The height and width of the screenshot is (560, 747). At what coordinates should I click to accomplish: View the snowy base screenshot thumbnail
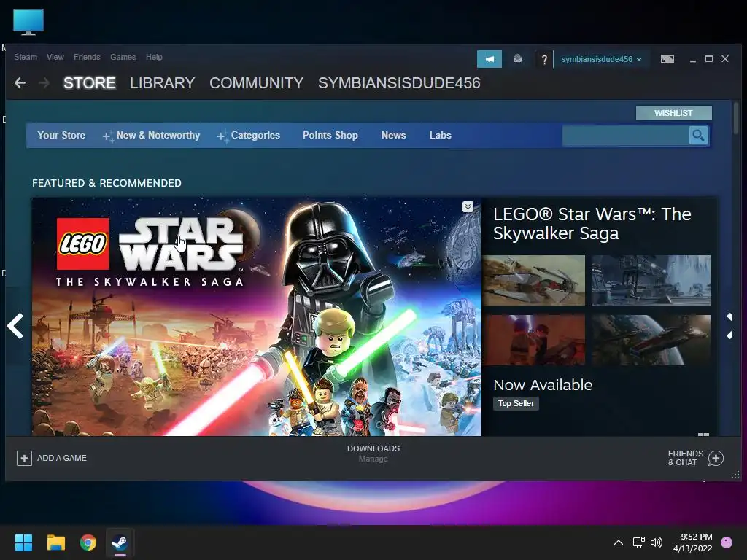651,281
